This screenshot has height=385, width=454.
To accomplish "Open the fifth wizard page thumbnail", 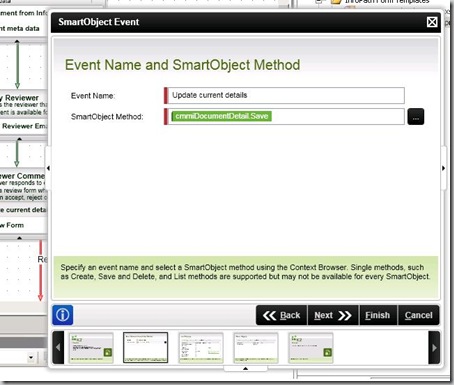I will tap(311, 348).
